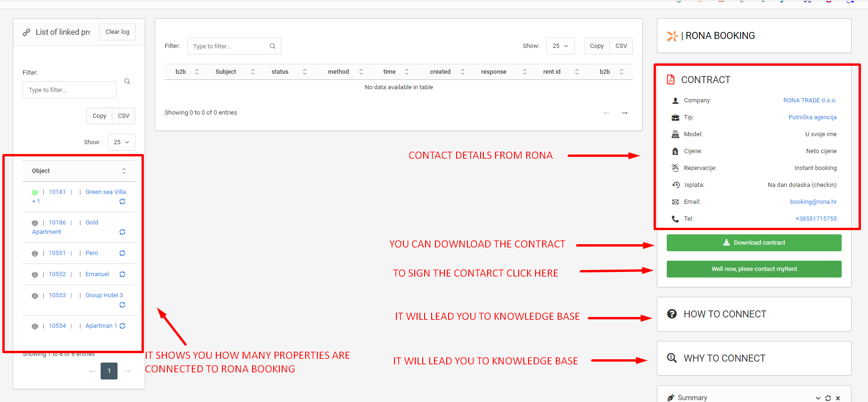Open Green sea Villa property link
The width and height of the screenshot is (868, 402).
coord(106,192)
